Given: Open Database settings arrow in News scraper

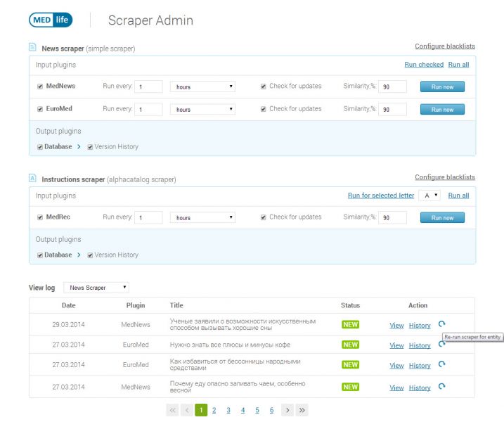Looking at the screenshot, I should tap(79, 147).
